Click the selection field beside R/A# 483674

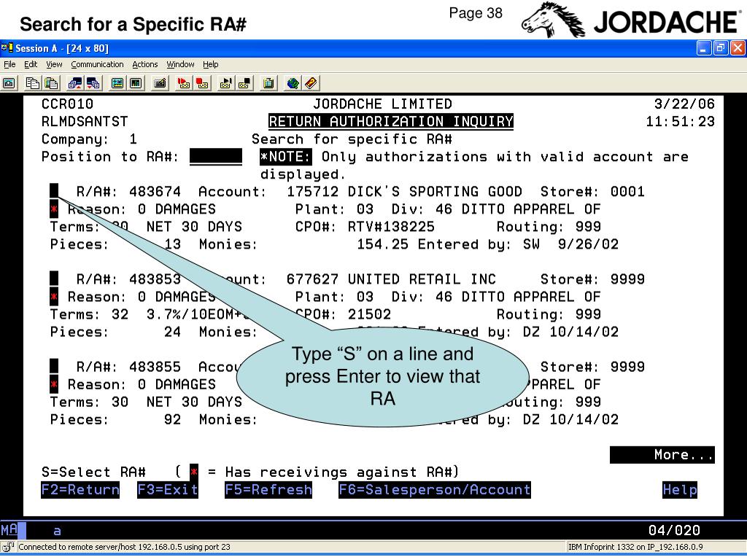pos(54,192)
